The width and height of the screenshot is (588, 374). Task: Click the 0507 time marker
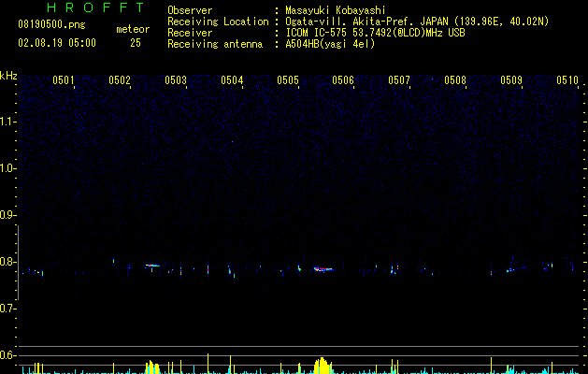pos(399,79)
